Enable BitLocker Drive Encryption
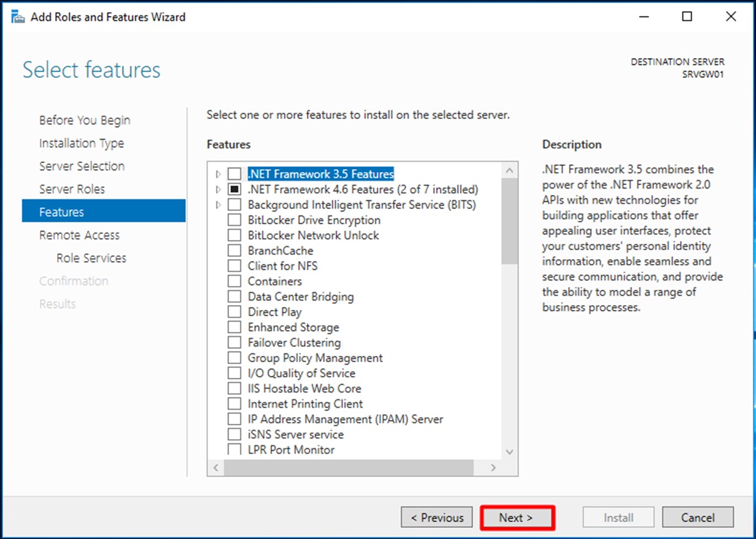 [234, 219]
